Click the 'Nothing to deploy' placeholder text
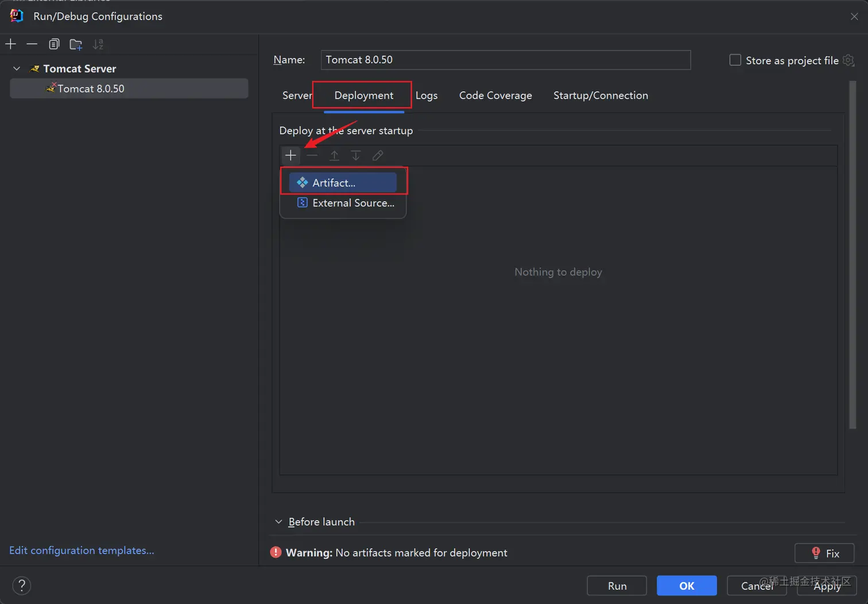 click(x=558, y=272)
